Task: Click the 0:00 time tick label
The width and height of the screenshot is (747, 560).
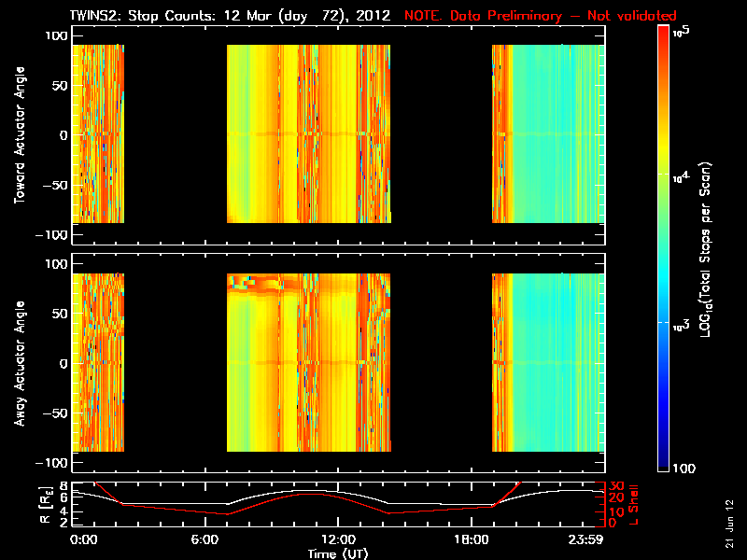Action: [83, 540]
